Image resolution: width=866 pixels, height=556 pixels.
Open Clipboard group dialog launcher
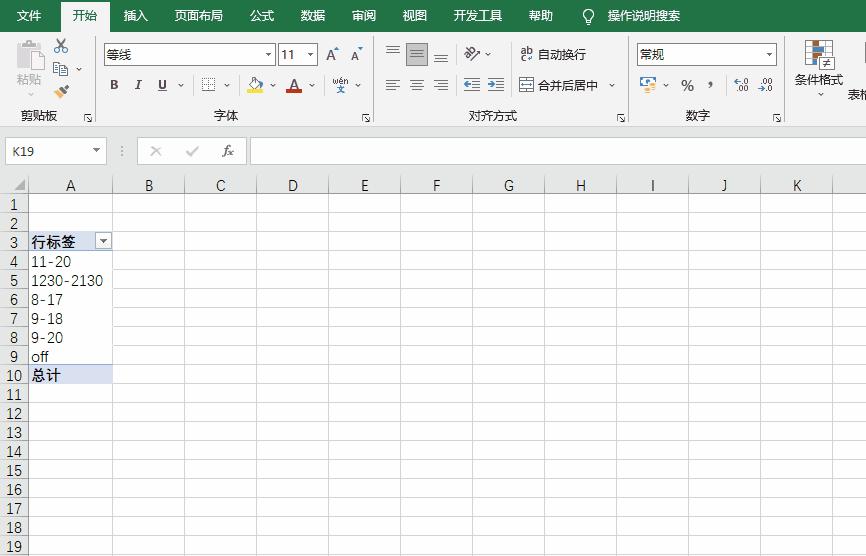pos(88,118)
